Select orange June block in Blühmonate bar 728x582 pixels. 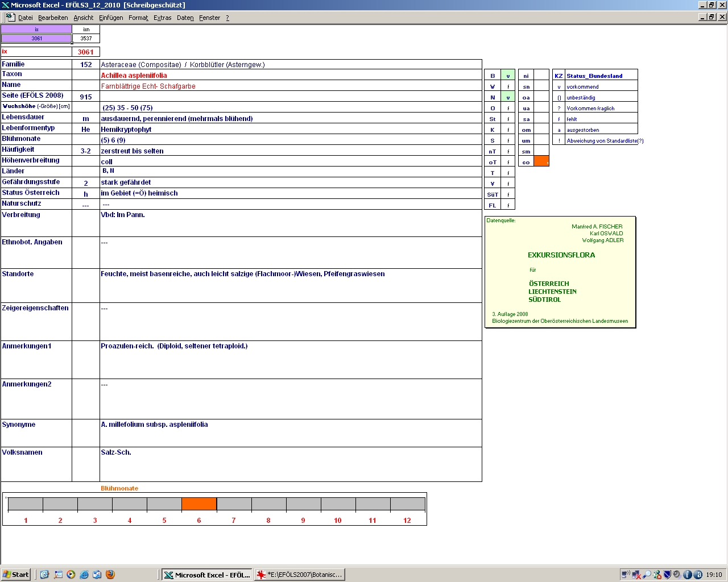pyautogui.click(x=198, y=504)
